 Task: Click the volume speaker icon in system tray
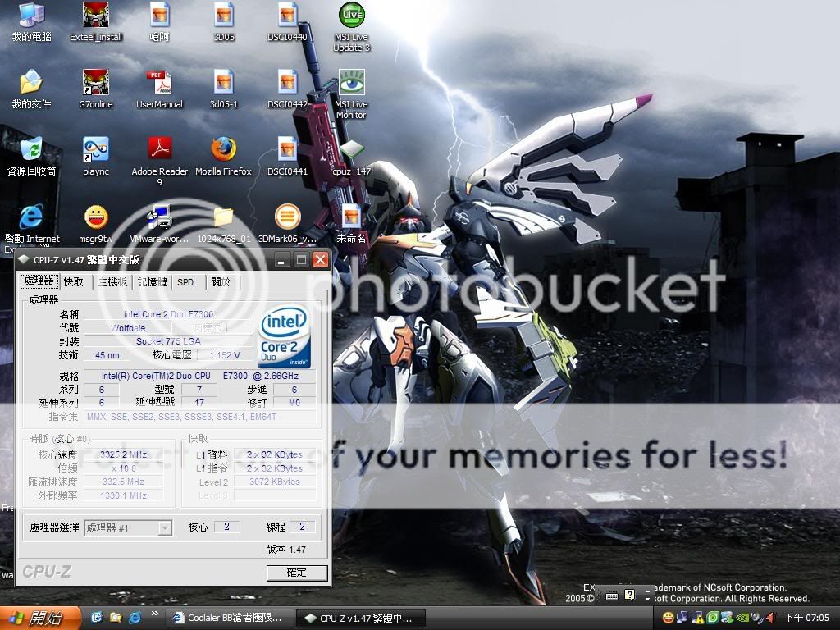point(771,618)
